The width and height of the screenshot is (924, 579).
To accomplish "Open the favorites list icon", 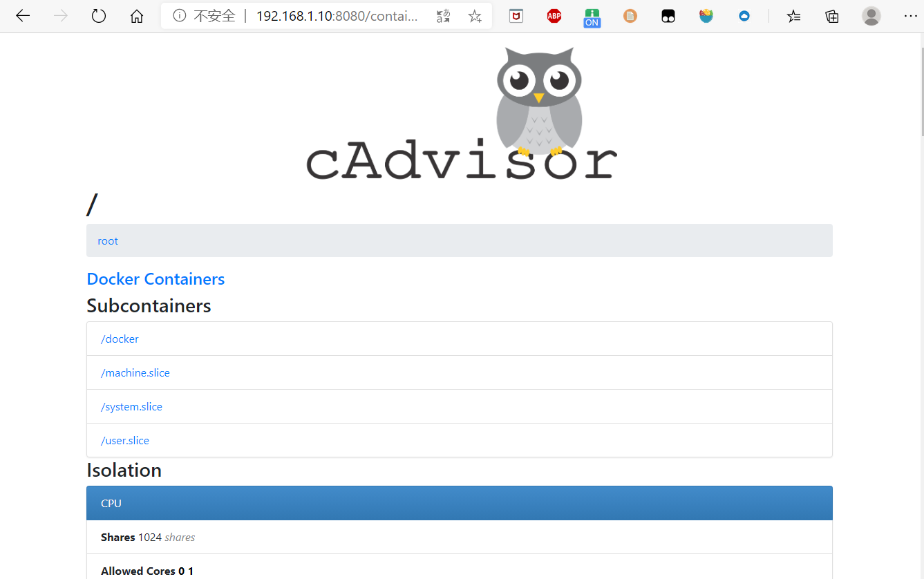I will pos(794,16).
